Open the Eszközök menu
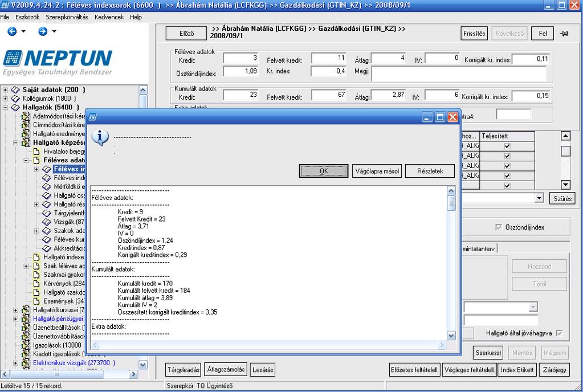The width and height of the screenshot is (583, 392). [27, 17]
